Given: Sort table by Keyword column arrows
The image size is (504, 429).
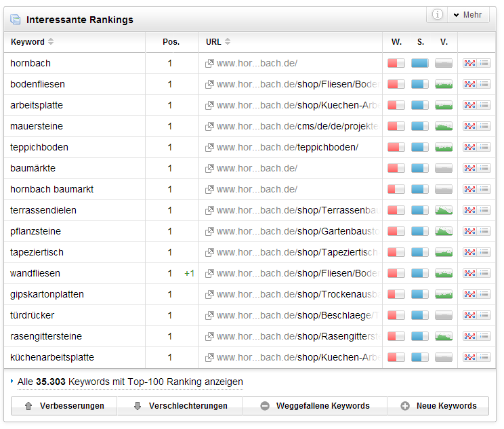Looking at the screenshot, I should coord(51,42).
